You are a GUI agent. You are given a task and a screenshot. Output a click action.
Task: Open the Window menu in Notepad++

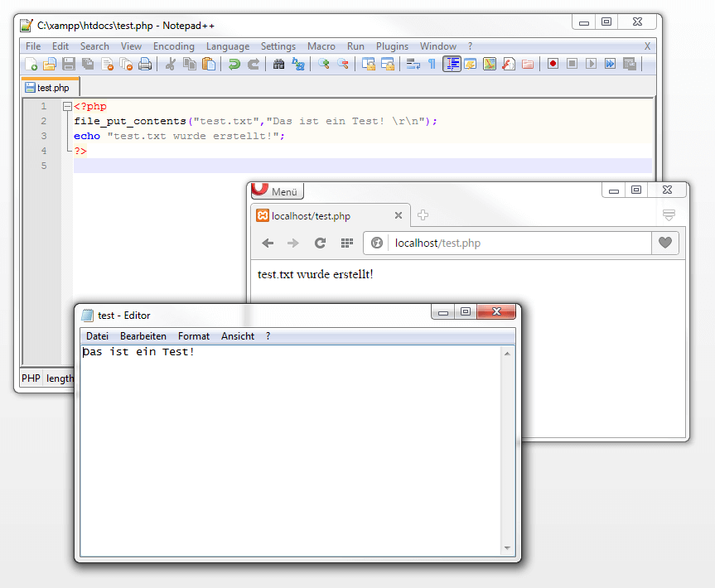pyautogui.click(x=438, y=46)
